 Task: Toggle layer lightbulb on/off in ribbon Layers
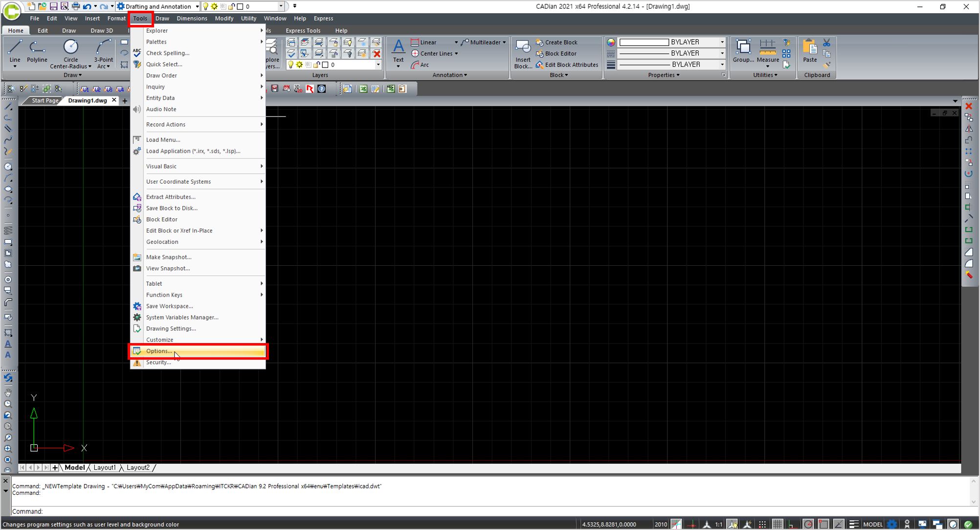pos(291,65)
